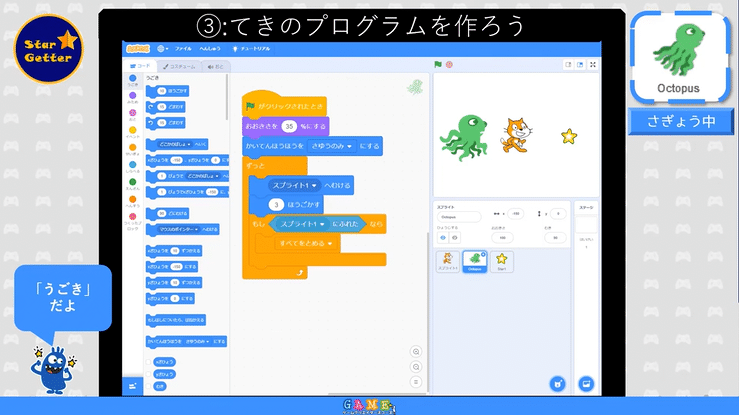
Task: Open マウスのポインター dropdown in palette block
Action: click(179, 229)
